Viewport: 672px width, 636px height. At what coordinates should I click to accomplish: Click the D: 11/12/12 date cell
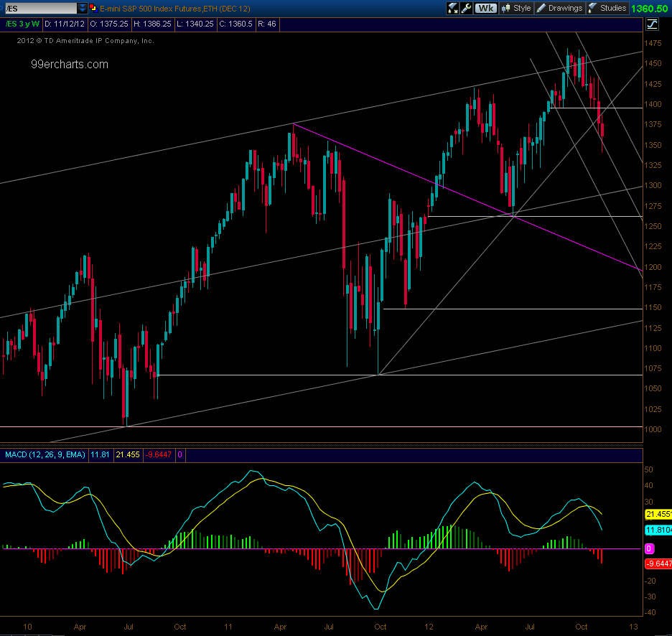point(65,24)
